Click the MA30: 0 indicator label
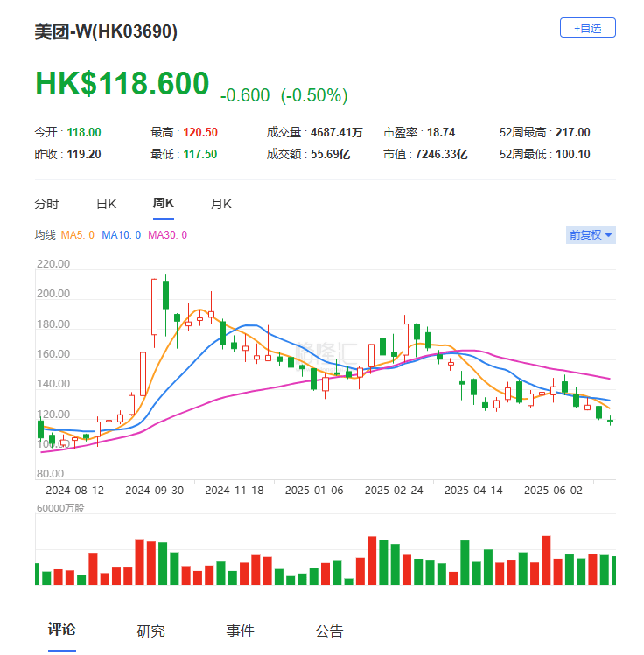 click(x=168, y=235)
